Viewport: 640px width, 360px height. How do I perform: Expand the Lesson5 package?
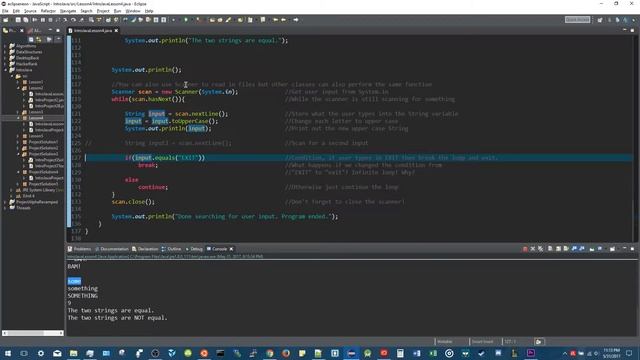pyautogui.click(x=18, y=136)
